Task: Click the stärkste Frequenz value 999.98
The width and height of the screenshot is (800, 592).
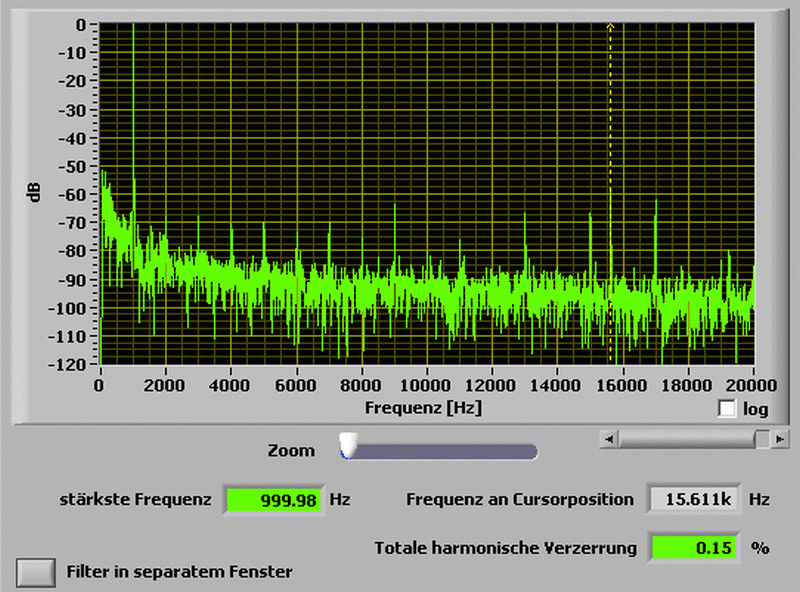Action: (273, 500)
